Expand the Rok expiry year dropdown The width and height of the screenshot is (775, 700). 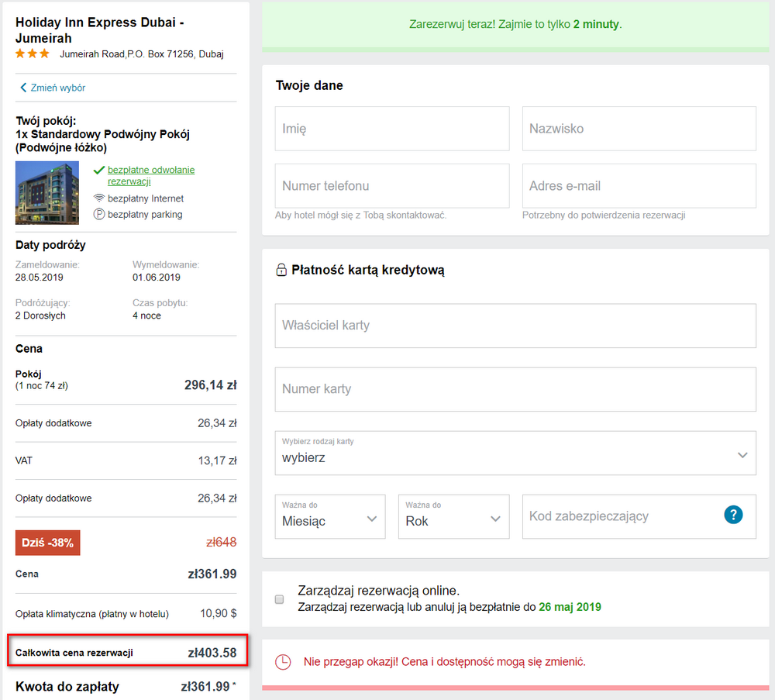453,516
